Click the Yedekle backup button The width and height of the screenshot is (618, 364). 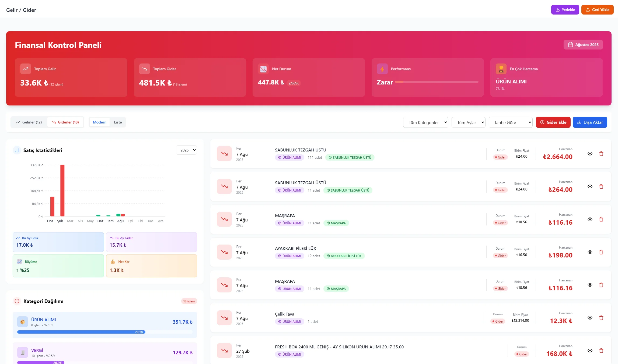[565, 10]
